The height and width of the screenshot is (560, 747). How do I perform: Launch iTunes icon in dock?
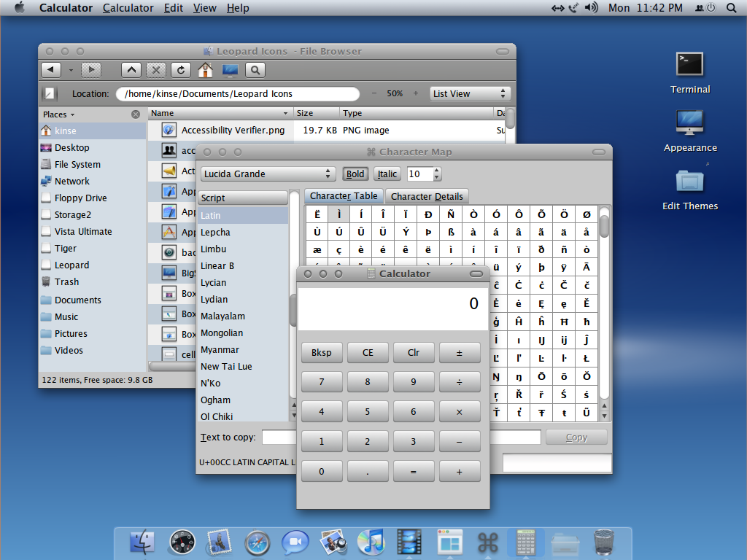click(371, 542)
